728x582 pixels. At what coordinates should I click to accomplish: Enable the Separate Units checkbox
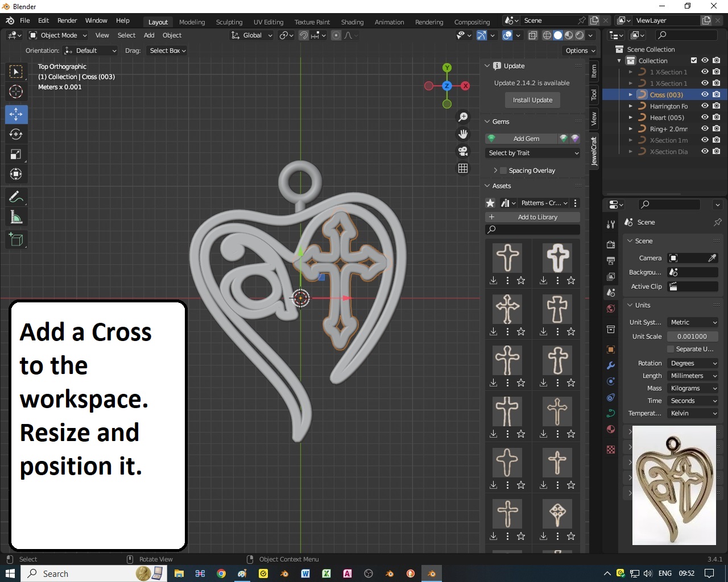[x=671, y=349]
